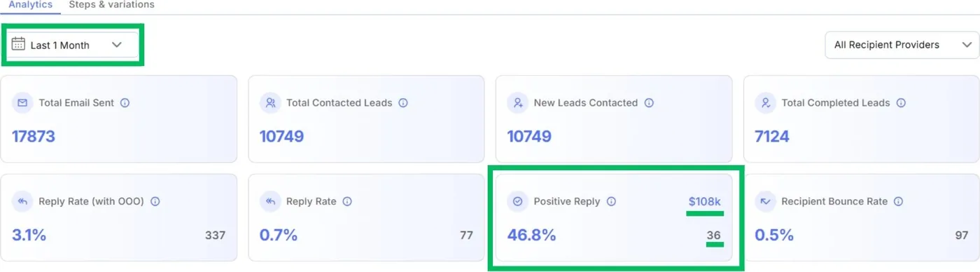Click the Total Completed Leads person-check icon
The width and height of the screenshot is (980, 272).
pos(766,103)
